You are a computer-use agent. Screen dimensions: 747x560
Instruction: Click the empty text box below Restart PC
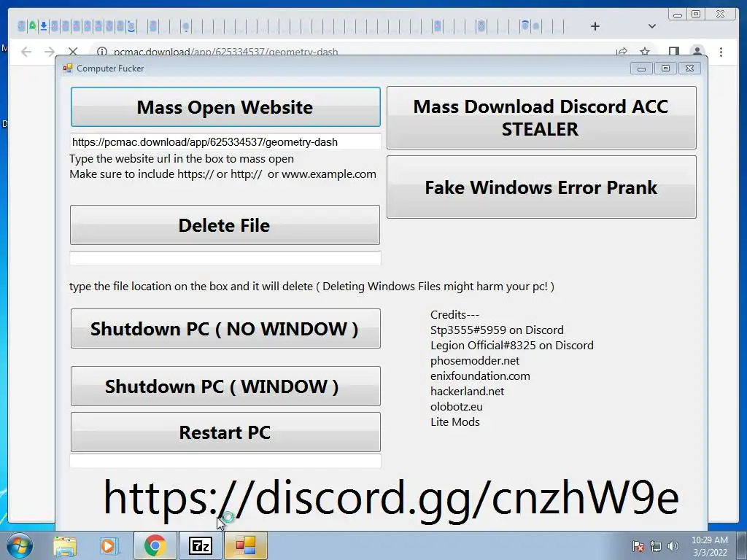(x=225, y=461)
